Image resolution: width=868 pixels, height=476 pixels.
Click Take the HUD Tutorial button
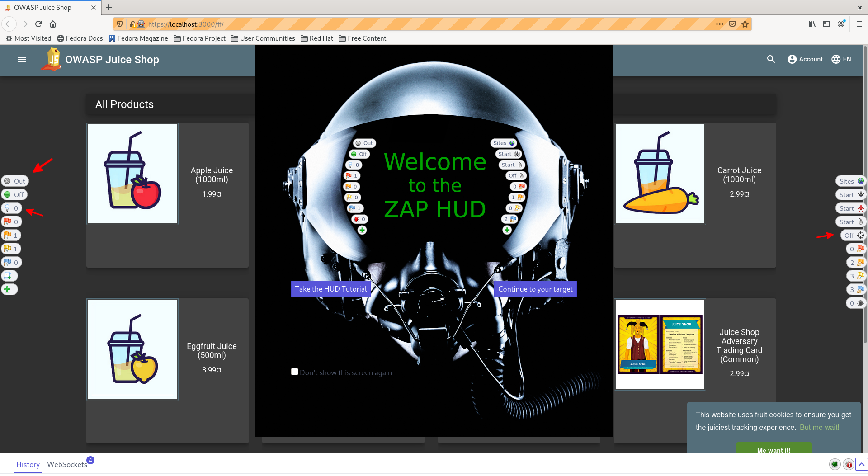331,289
